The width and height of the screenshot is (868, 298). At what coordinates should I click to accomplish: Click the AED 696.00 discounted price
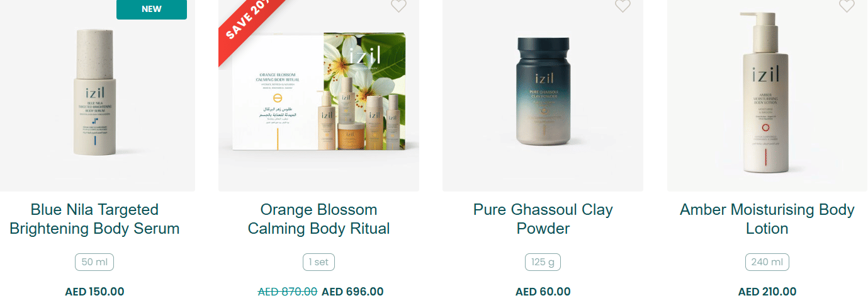click(352, 292)
